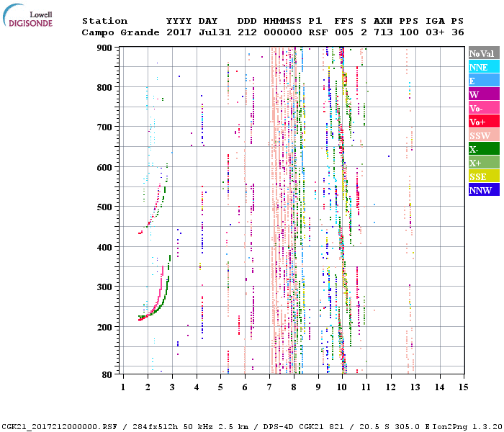Image resolution: width=504 pixels, height=432 pixels.
Task: Click the 15 tick label on frequency axis
Action: 463,387
